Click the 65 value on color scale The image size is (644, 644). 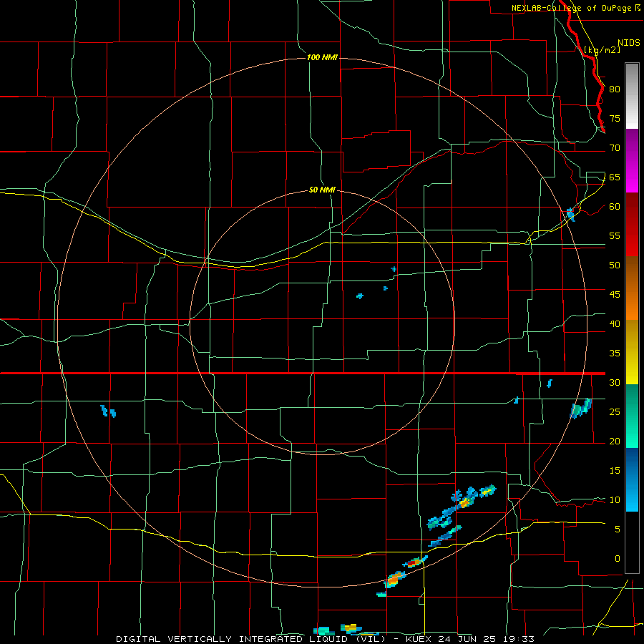615,177
